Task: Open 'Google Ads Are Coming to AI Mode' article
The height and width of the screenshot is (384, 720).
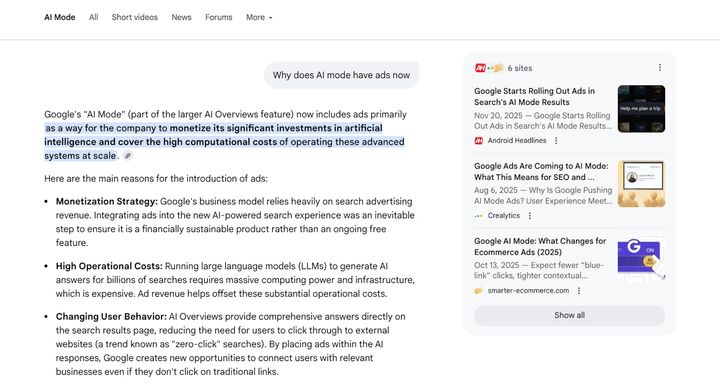Action: [541, 171]
